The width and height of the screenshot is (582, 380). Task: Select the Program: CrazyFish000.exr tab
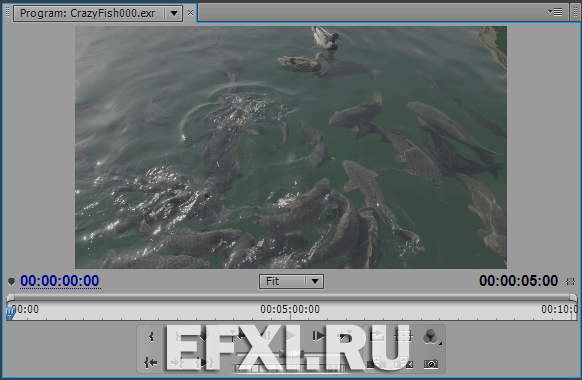click(x=88, y=13)
